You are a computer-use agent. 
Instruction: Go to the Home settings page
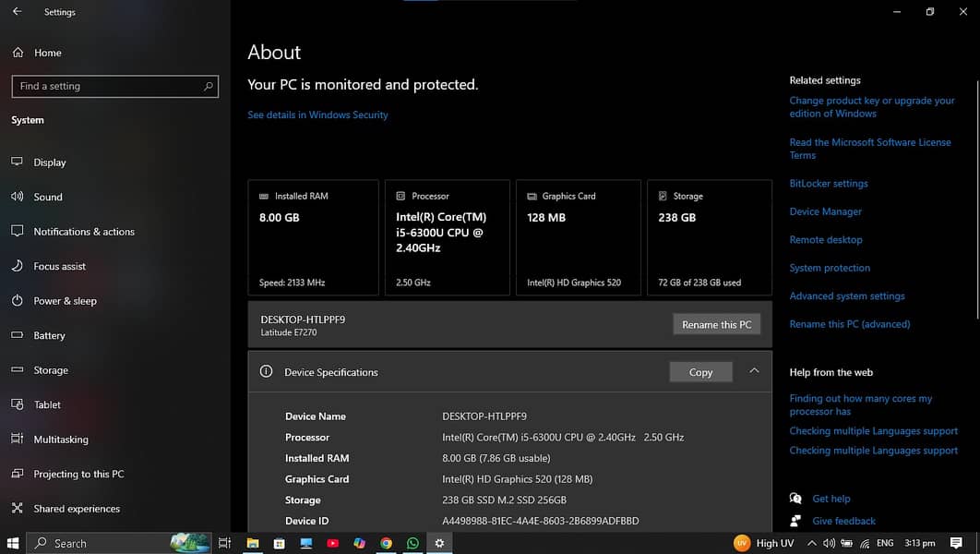pyautogui.click(x=47, y=53)
